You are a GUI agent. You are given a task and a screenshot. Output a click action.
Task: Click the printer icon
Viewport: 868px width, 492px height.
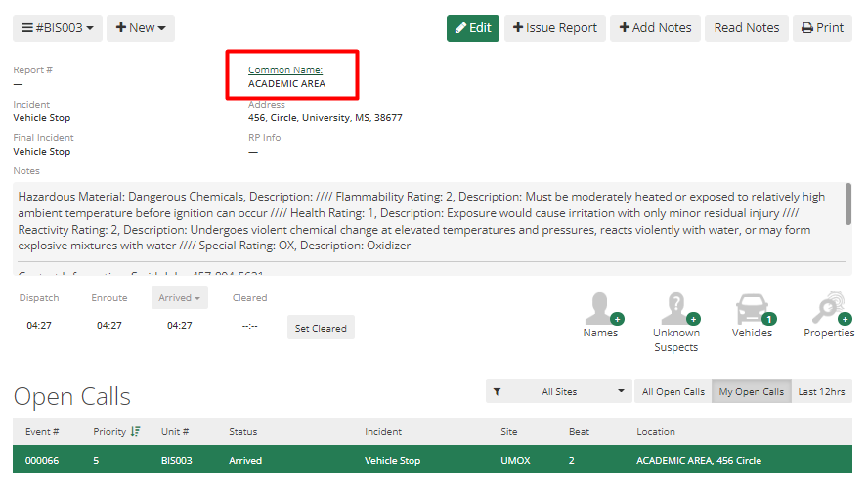point(807,28)
